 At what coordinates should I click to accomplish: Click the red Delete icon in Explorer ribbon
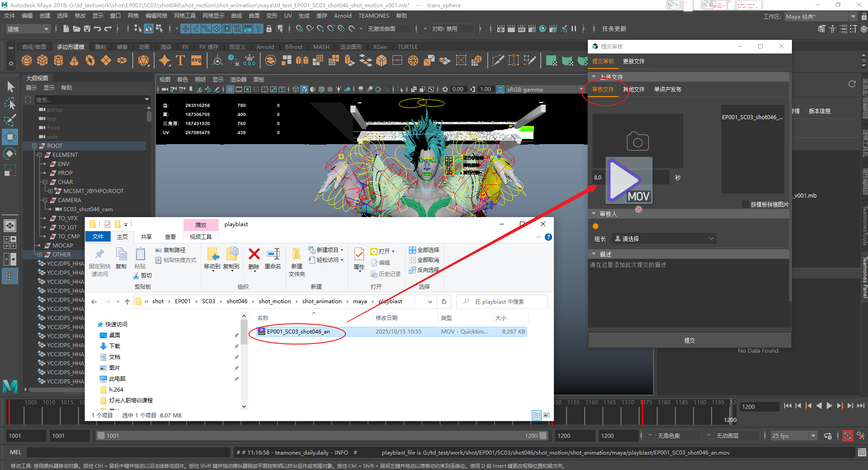click(254, 254)
